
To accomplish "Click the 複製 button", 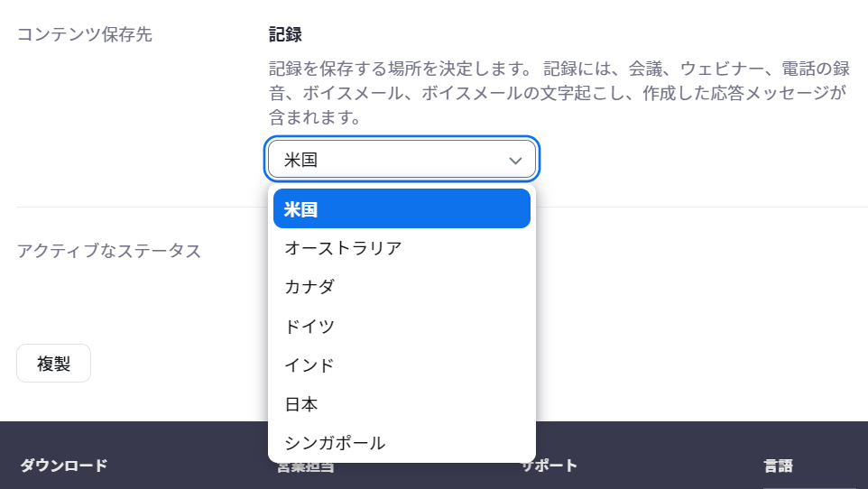I will tap(54, 364).
